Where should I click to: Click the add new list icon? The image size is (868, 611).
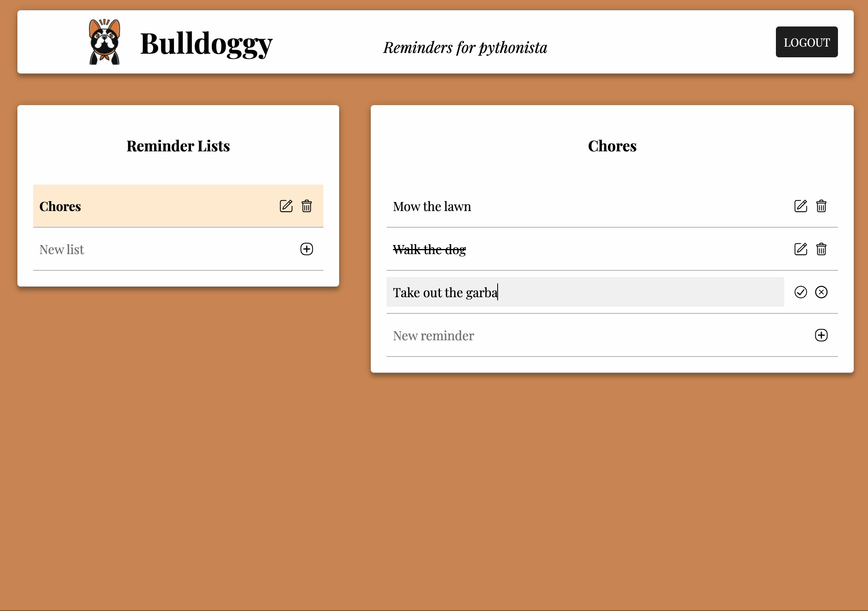[306, 249]
